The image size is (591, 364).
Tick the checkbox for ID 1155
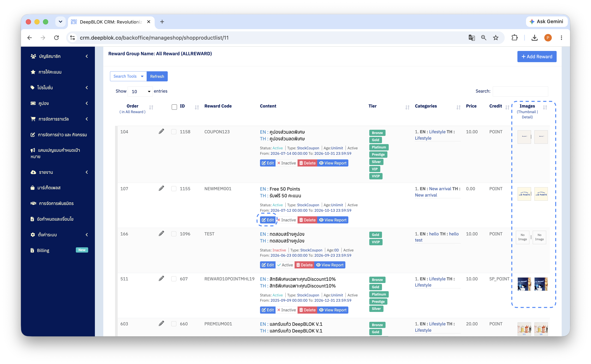[174, 189]
